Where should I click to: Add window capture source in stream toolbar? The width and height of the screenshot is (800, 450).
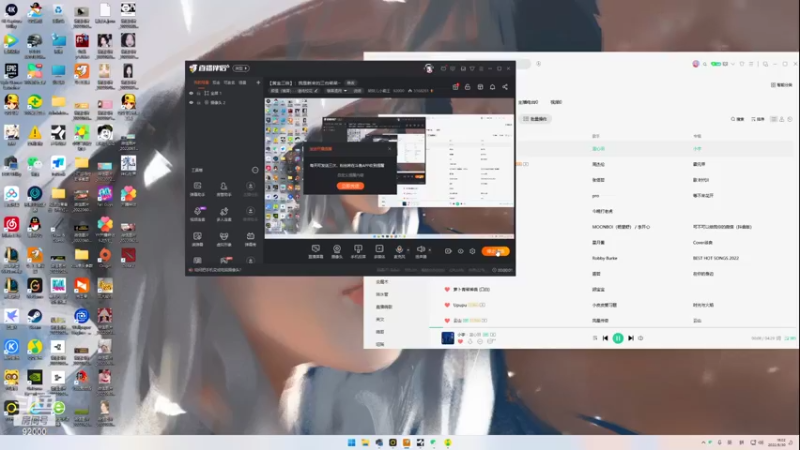[x=379, y=251]
